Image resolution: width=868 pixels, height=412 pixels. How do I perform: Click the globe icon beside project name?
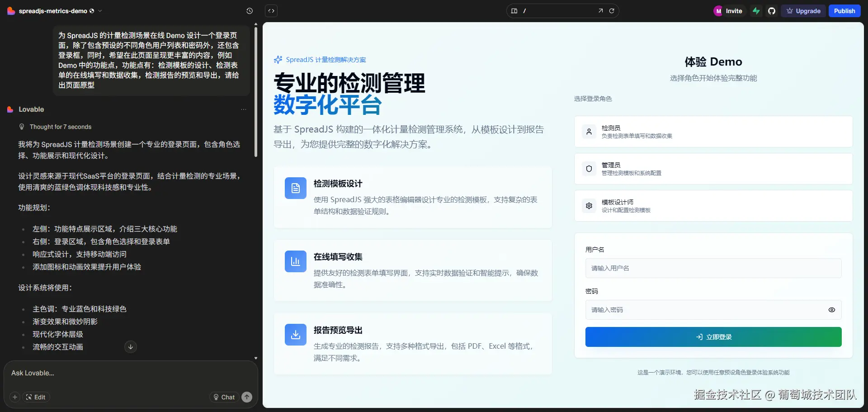92,11
